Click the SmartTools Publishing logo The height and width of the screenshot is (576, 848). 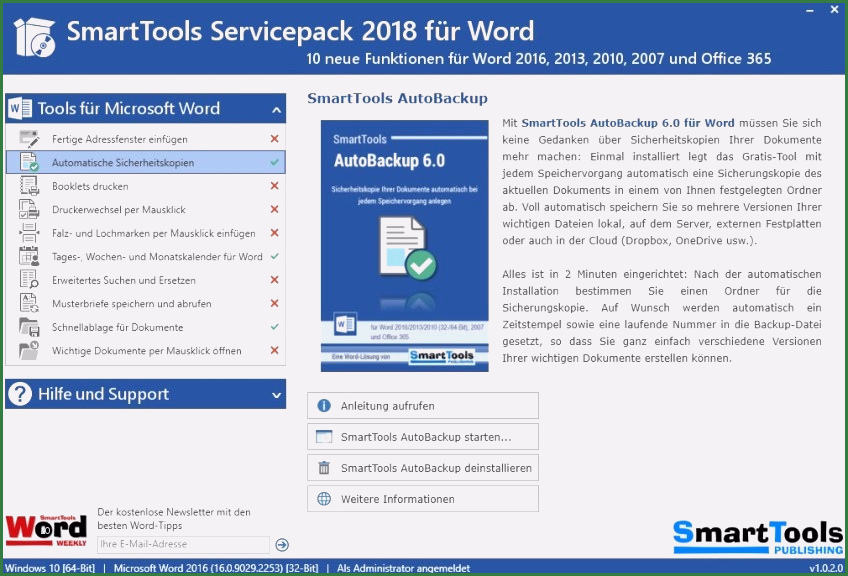click(x=758, y=537)
